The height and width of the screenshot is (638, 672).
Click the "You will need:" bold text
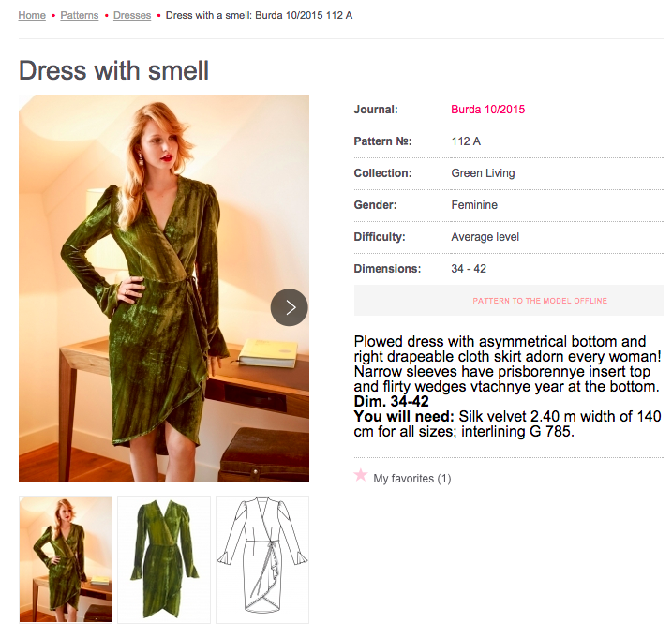point(404,416)
